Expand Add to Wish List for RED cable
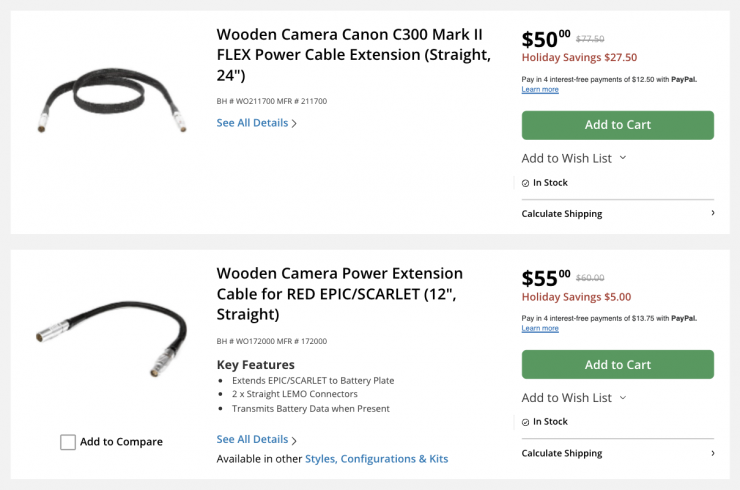The image size is (740, 490). 574,398
